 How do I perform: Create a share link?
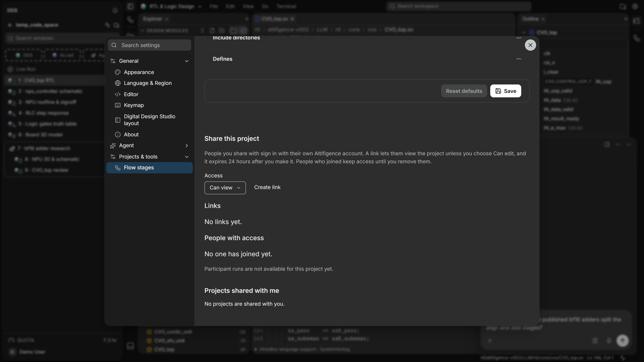point(267,187)
